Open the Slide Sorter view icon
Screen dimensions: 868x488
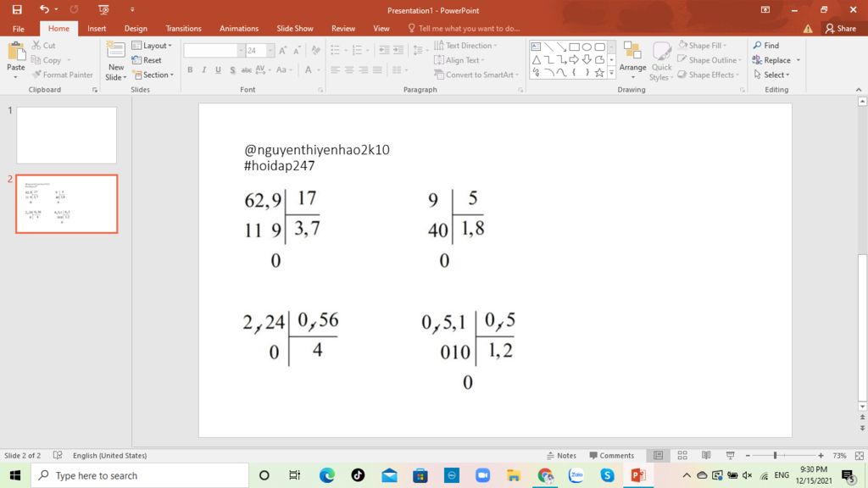pyautogui.click(x=682, y=455)
